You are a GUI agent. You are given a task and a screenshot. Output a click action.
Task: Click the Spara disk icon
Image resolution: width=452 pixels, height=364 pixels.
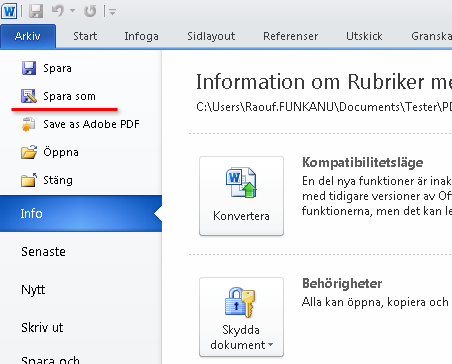[x=29, y=68]
